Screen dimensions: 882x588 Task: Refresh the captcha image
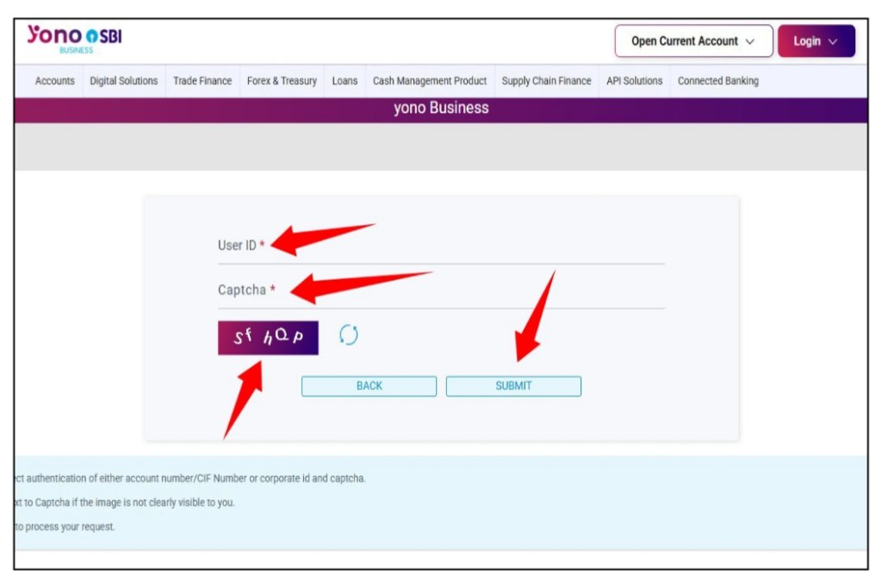[x=348, y=335]
